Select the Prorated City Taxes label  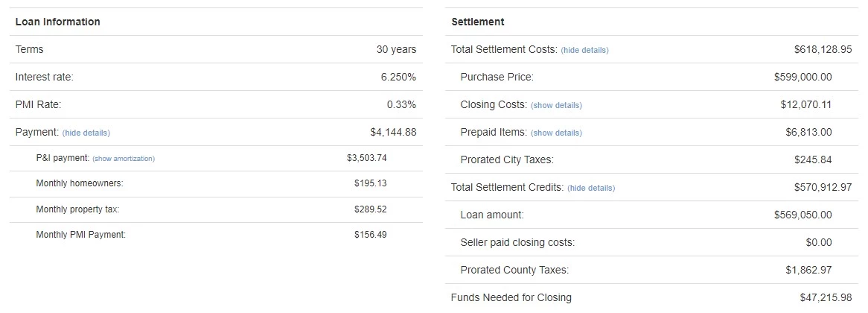(507, 160)
